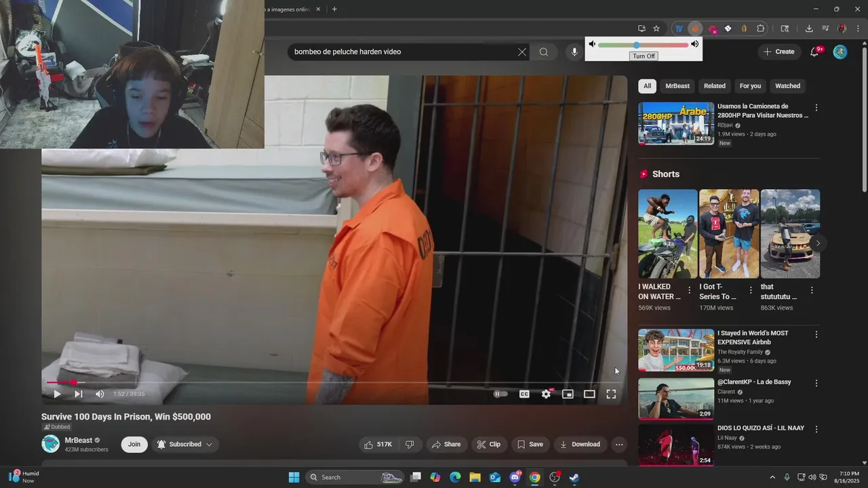Show next Shorts with arrow
This screenshot has height=488, width=868.
[818, 243]
